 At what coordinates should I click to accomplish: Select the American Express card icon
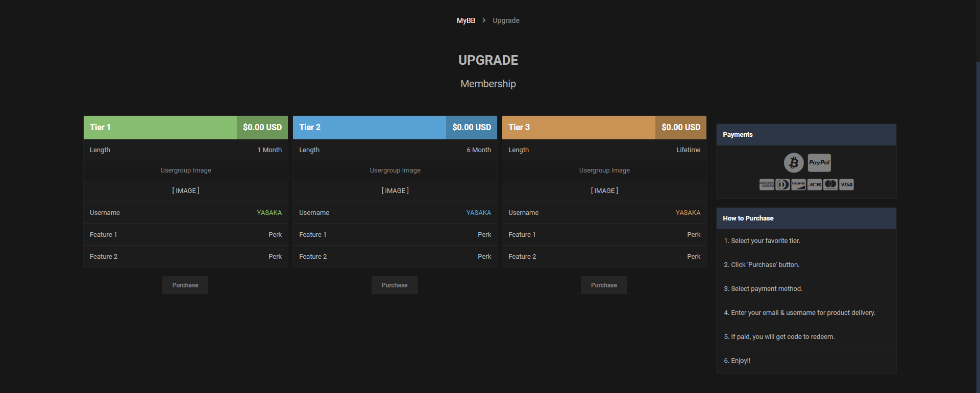(x=766, y=185)
